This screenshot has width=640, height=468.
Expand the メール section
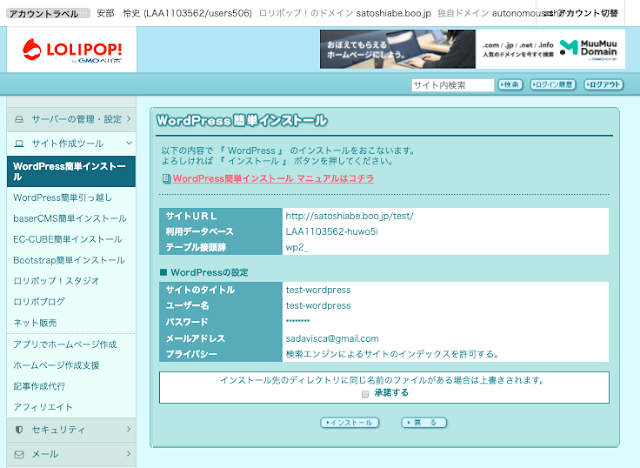click(x=128, y=454)
